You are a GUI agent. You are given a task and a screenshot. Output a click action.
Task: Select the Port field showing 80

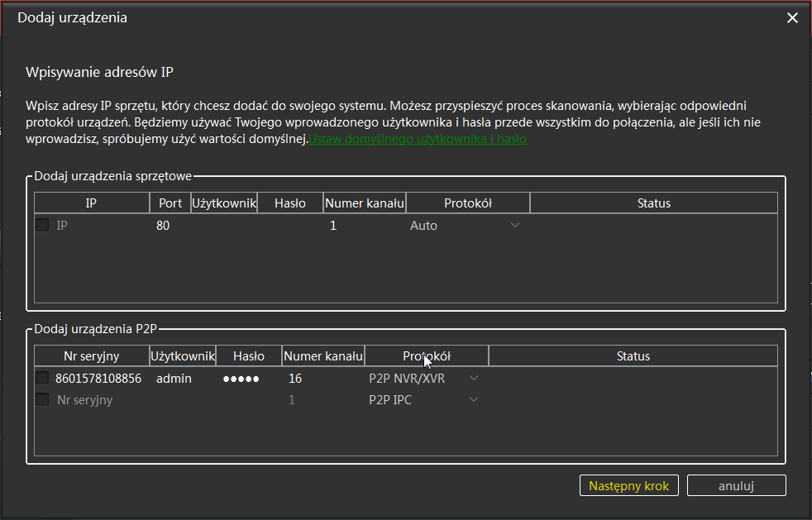(x=170, y=225)
